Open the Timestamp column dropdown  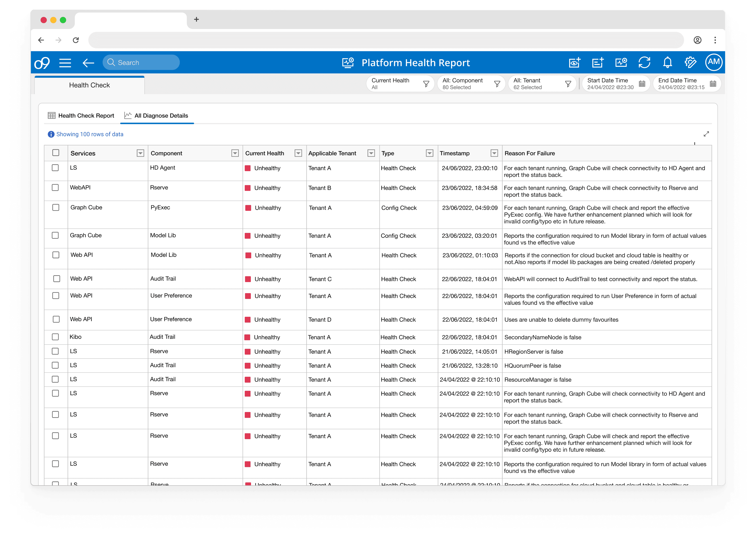click(494, 153)
